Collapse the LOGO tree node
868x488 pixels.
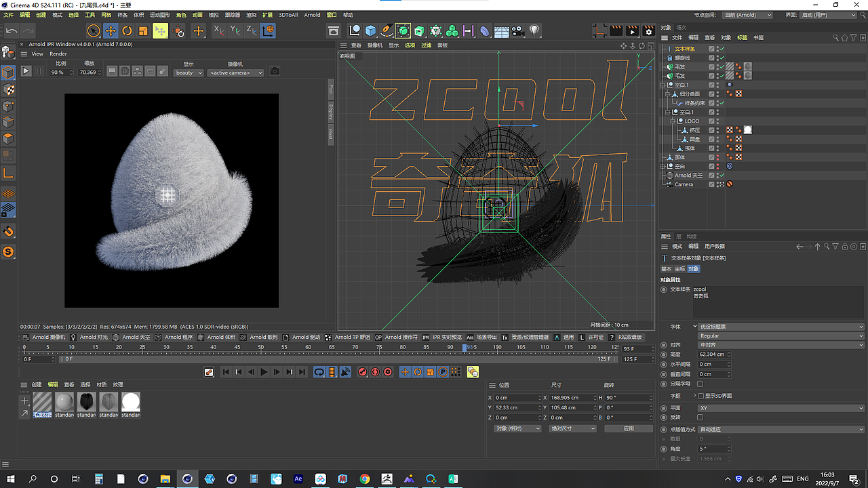(674, 121)
